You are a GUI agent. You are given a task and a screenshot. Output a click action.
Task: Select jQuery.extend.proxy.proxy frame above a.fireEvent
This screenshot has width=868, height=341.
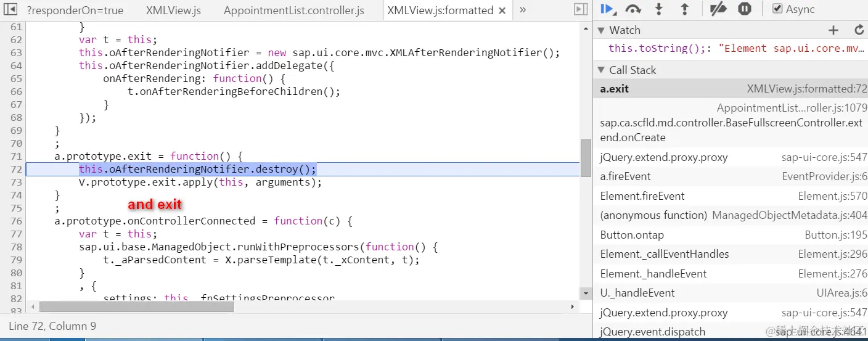pyautogui.click(x=731, y=157)
